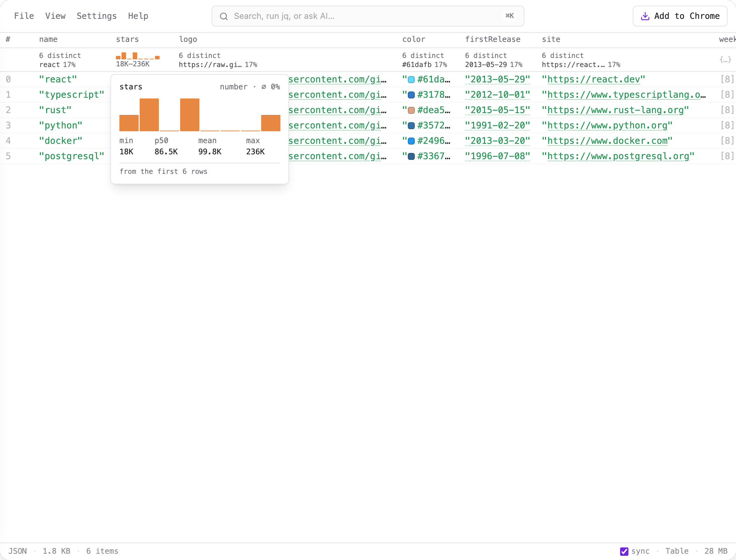Click the Add to Chrome button
Image resolution: width=736 pixels, height=560 pixels.
(x=680, y=16)
